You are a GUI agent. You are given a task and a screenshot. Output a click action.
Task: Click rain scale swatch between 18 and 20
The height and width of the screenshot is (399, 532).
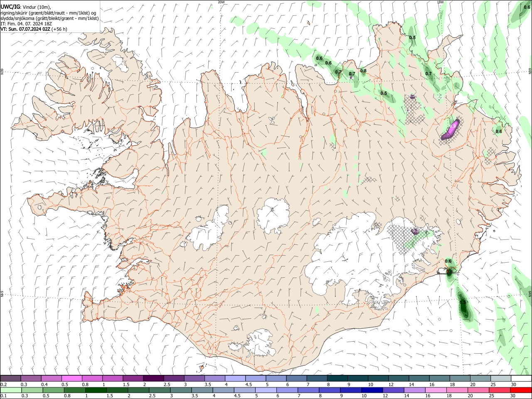click(457, 390)
